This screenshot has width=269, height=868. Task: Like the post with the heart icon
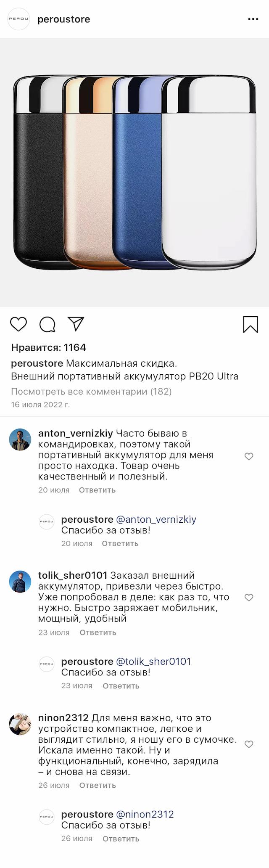click(18, 324)
